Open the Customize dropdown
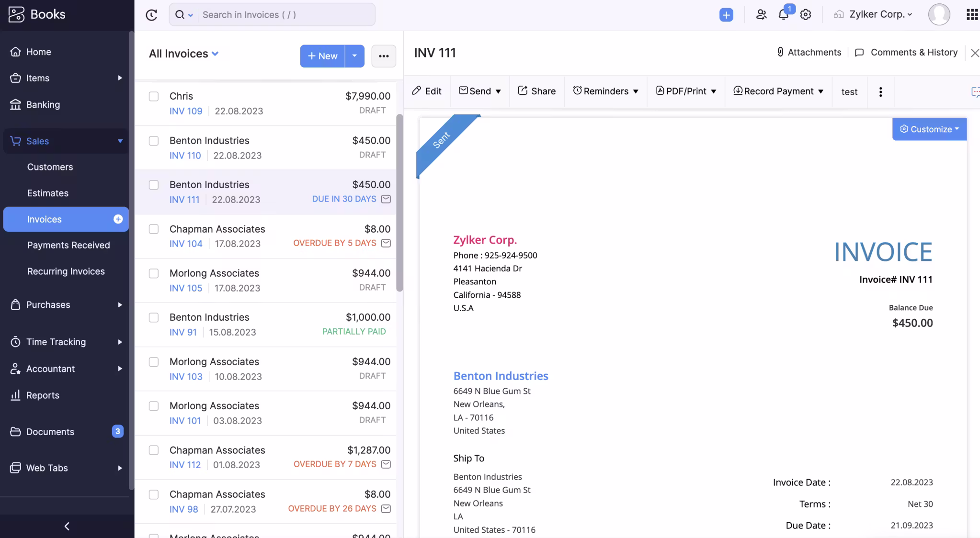Image resolution: width=980 pixels, height=538 pixels. coord(929,129)
